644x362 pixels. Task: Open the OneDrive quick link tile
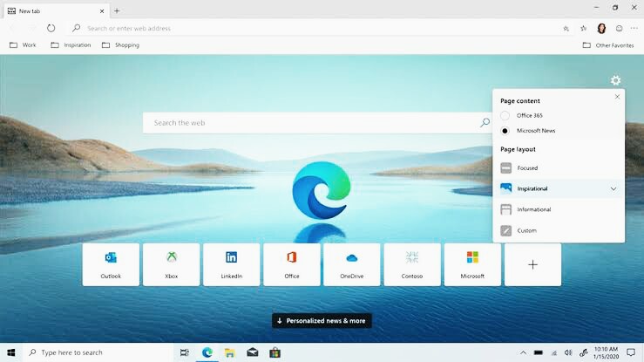352,264
